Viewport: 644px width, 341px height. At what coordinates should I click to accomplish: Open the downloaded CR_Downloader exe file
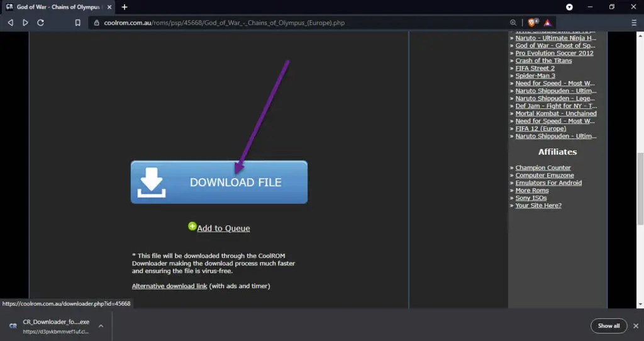56,326
